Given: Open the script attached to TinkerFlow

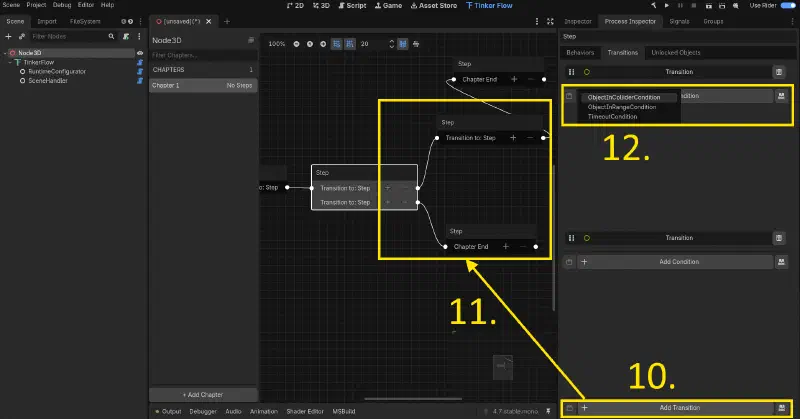Looking at the screenshot, I should pyautogui.click(x=140, y=62).
